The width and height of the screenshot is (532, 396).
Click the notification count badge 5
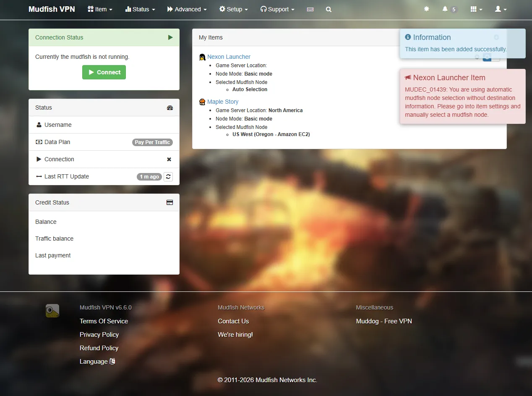[454, 9]
